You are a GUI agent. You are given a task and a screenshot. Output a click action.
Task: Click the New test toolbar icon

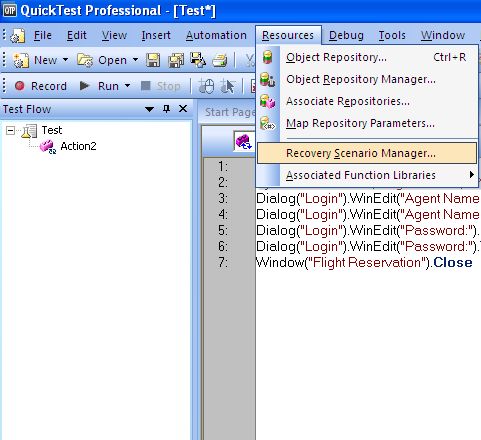tap(21, 60)
